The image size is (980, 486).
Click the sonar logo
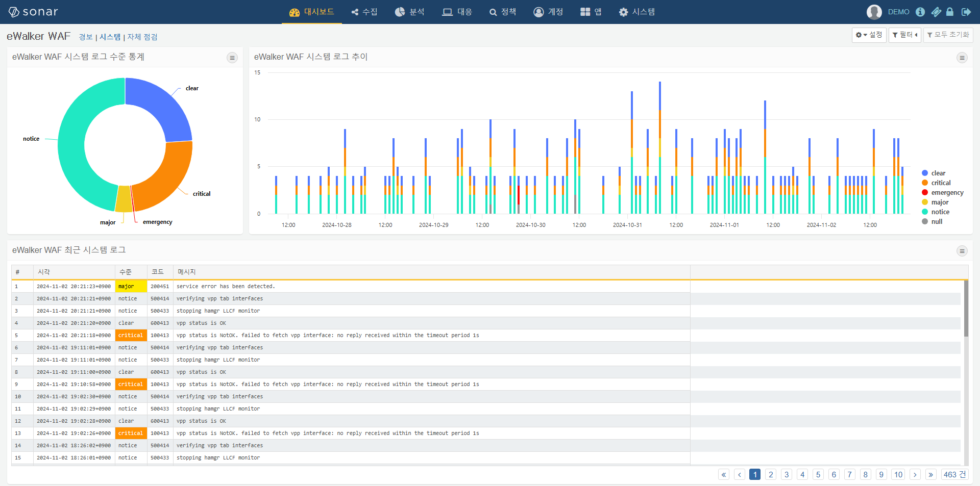point(33,12)
